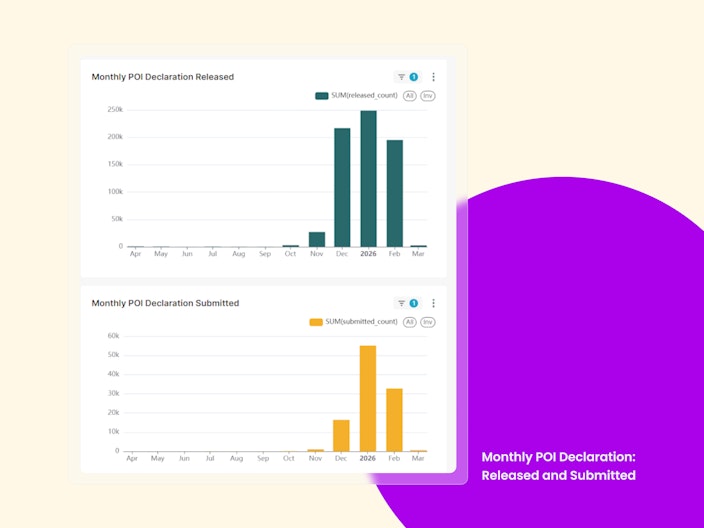The width and height of the screenshot is (704, 528).
Task: Click 'Monthly POI Declaration Released' title
Action: (x=163, y=77)
